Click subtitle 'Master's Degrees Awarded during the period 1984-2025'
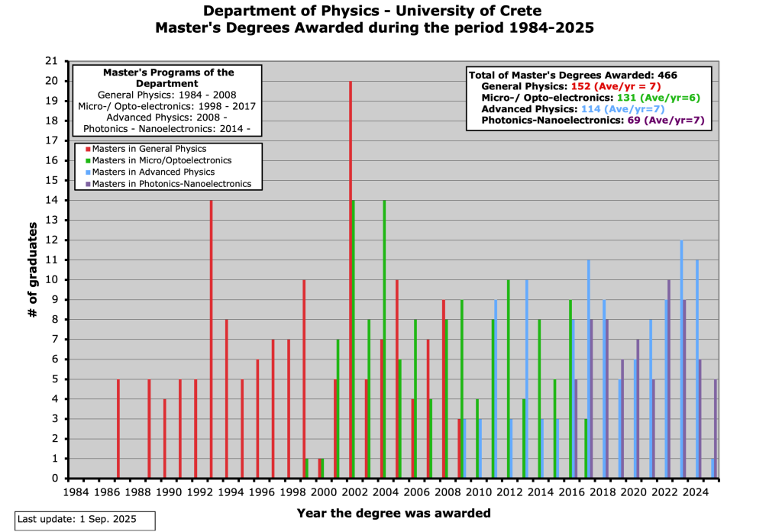 pyautogui.click(x=374, y=27)
